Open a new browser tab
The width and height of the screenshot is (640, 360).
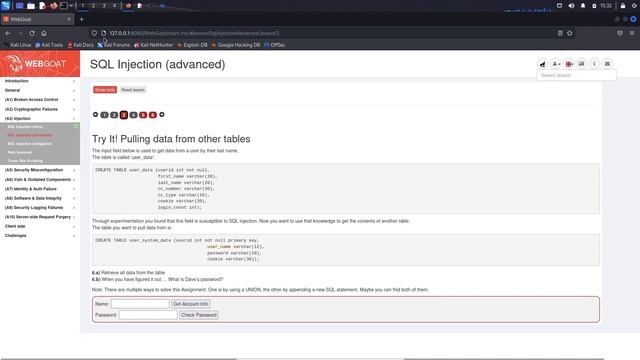82,19
